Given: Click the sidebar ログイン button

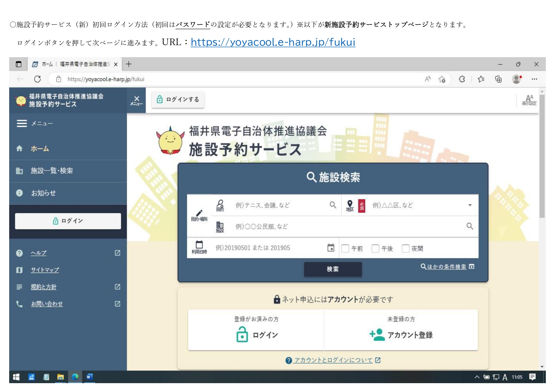Looking at the screenshot, I should tap(68, 221).
